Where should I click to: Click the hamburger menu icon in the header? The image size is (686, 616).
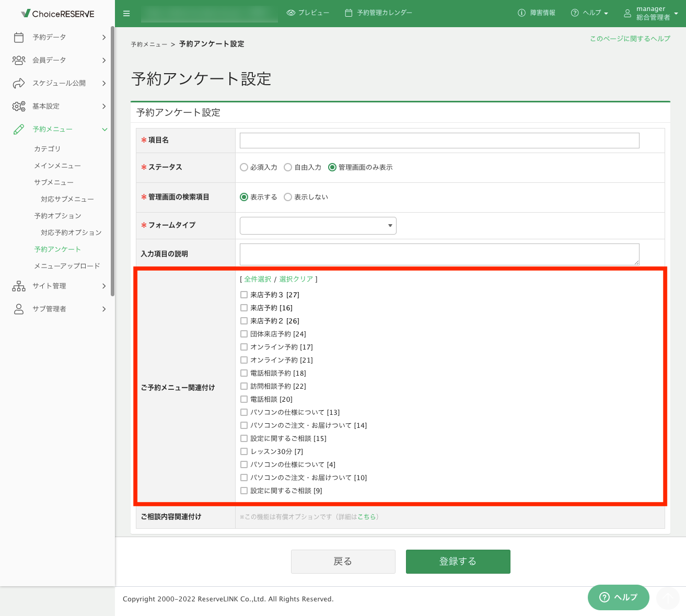point(126,14)
